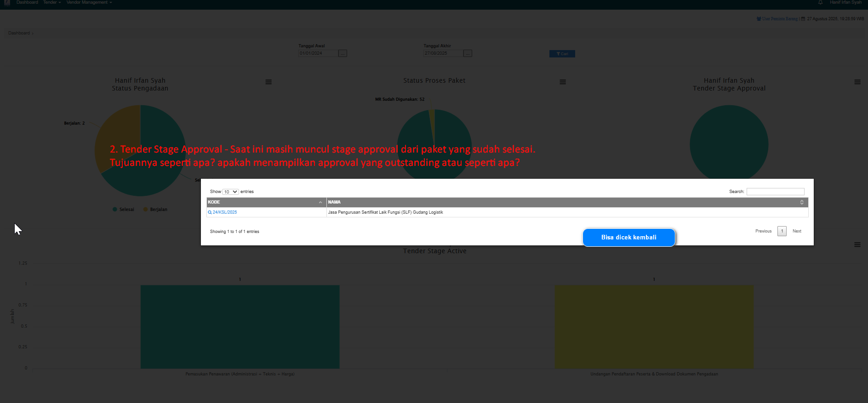
Task: Open the Status Pengadaan chart hamburger menu
Action: pyautogui.click(x=268, y=82)
